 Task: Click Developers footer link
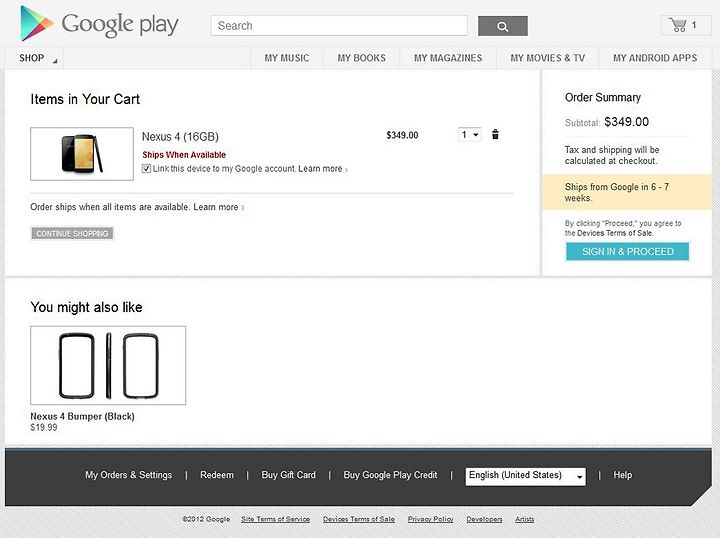point(484,519)
